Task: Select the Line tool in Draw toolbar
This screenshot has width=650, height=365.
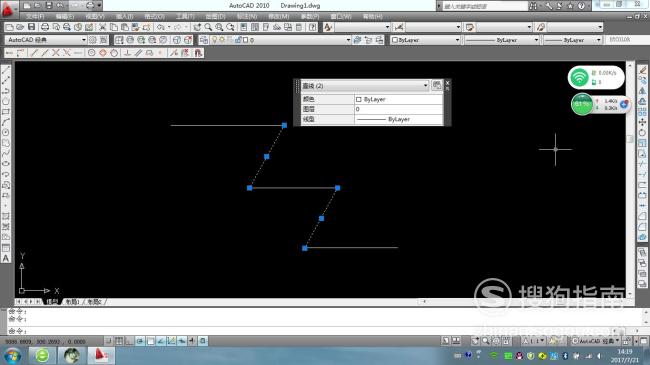Action: [x=6, y=70]
